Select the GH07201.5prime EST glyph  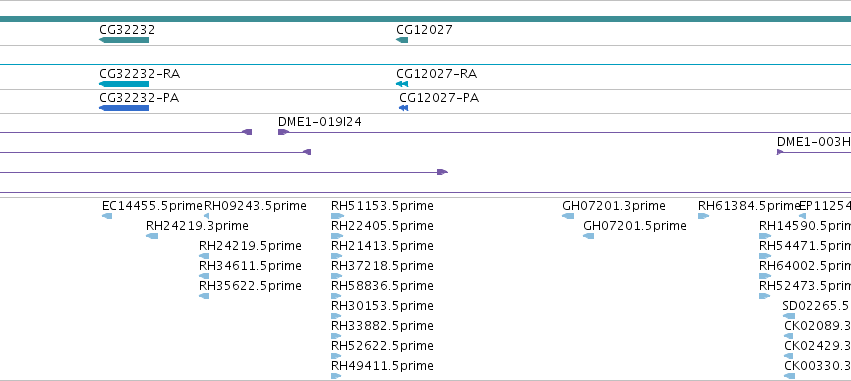click(x=588, y=236)
